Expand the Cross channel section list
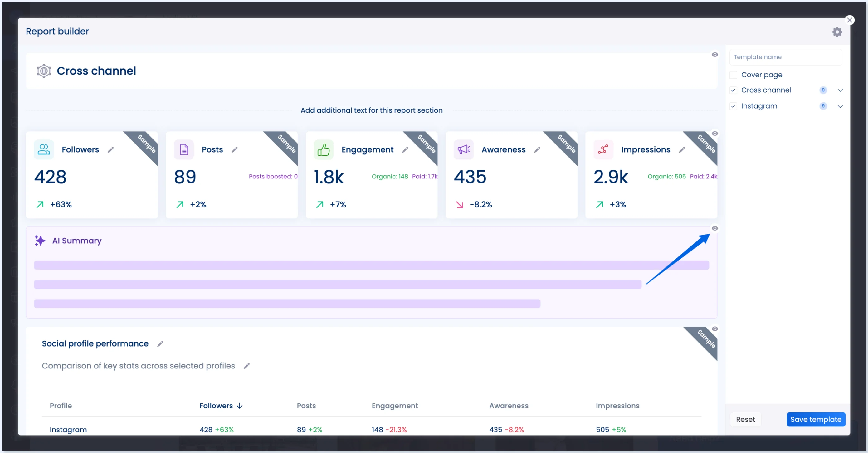Screen dimensions: 868x453 [840, 90]
